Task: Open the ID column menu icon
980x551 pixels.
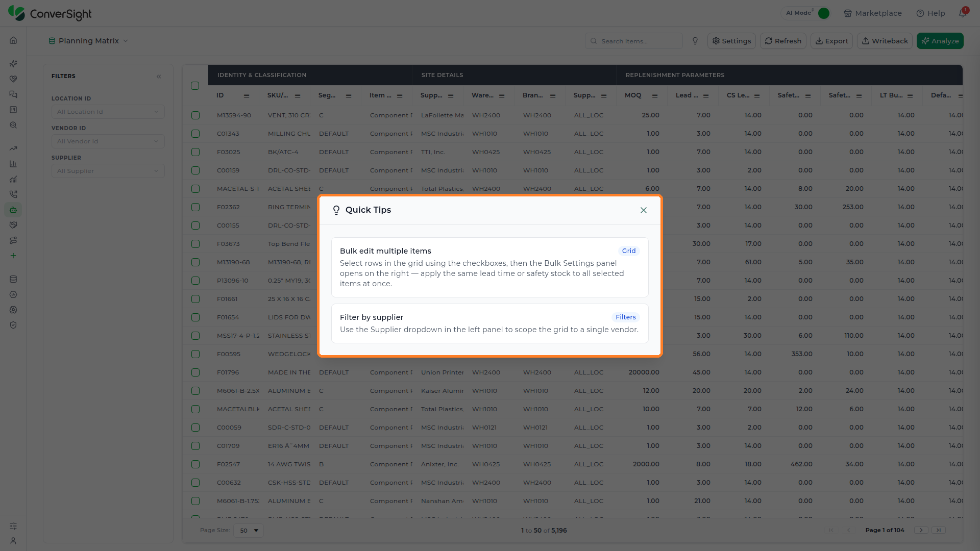Action: pos(247,95)
